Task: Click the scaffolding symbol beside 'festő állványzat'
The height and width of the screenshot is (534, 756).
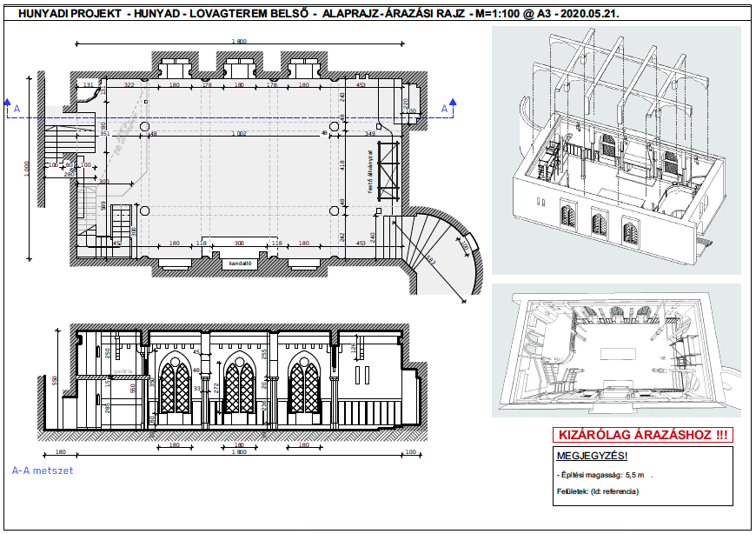Action: 388,171
